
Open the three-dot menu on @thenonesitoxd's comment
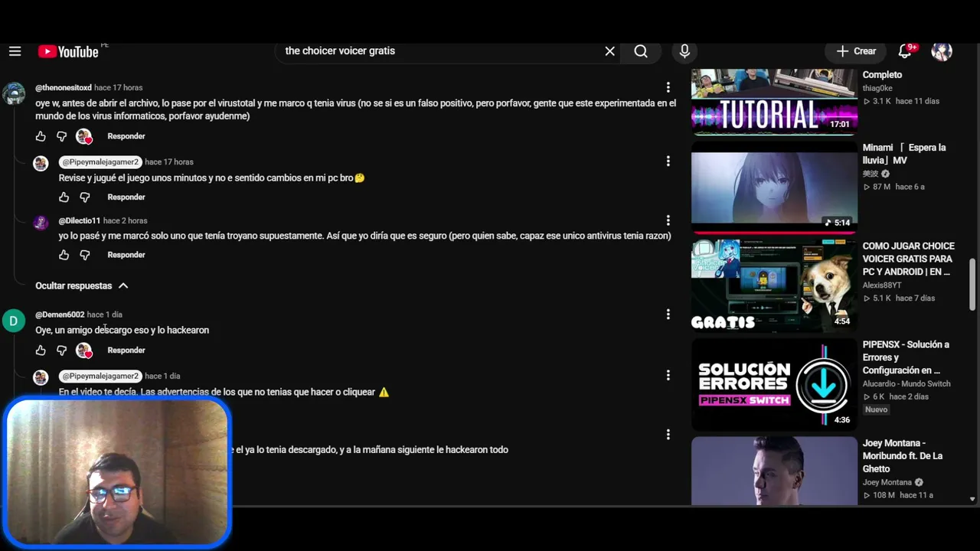(x=668, y=87)
